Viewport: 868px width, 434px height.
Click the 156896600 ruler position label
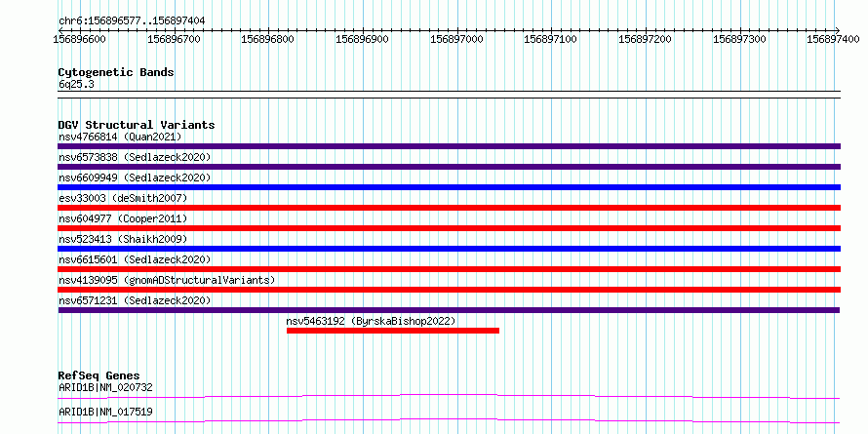[80, 39]
